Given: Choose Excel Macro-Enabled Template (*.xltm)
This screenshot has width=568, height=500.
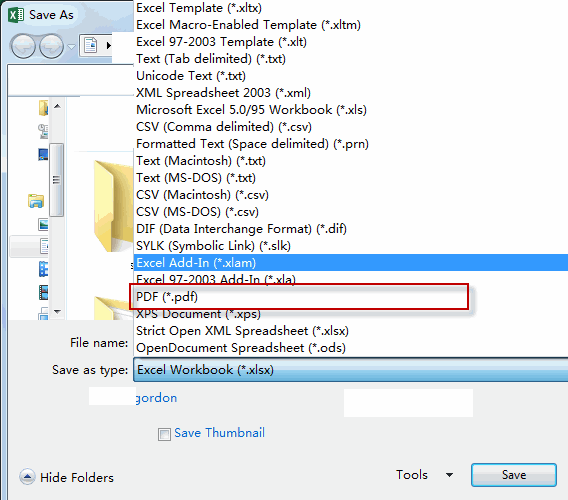Looking at the screenshot, I should pos(351,25).
